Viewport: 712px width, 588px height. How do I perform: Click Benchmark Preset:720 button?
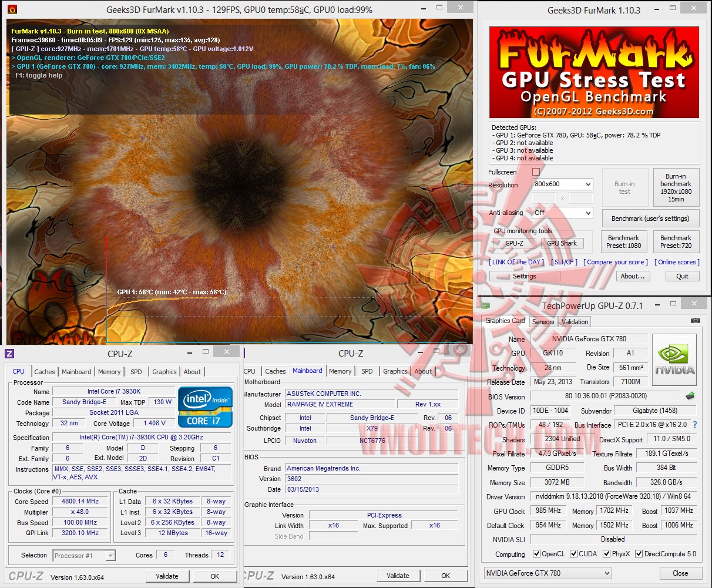coord(676,242)
